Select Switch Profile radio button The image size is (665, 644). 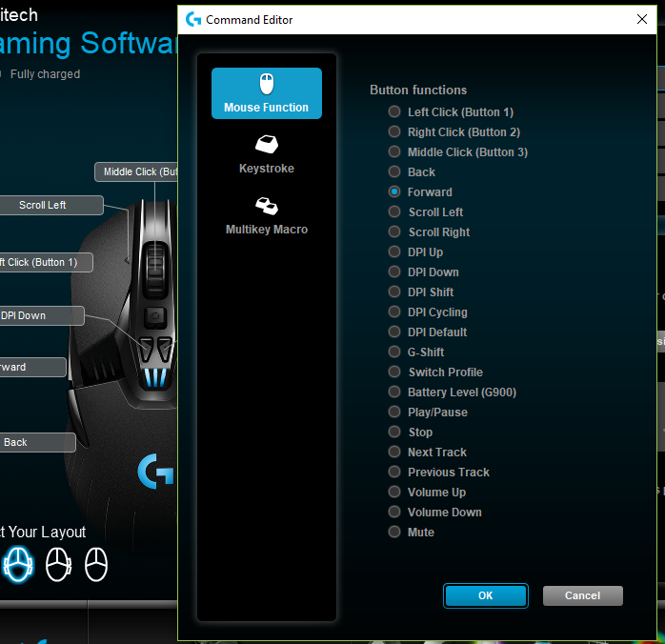394,372
